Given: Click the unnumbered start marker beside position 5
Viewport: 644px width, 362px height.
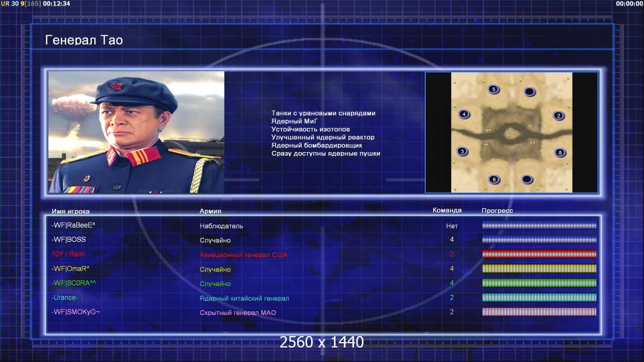Looking at the screenshot, I should [530, 92].
